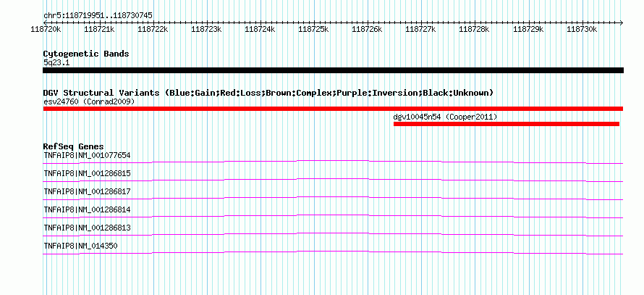Click the RefSeq Genes track title

click(74, 146)
